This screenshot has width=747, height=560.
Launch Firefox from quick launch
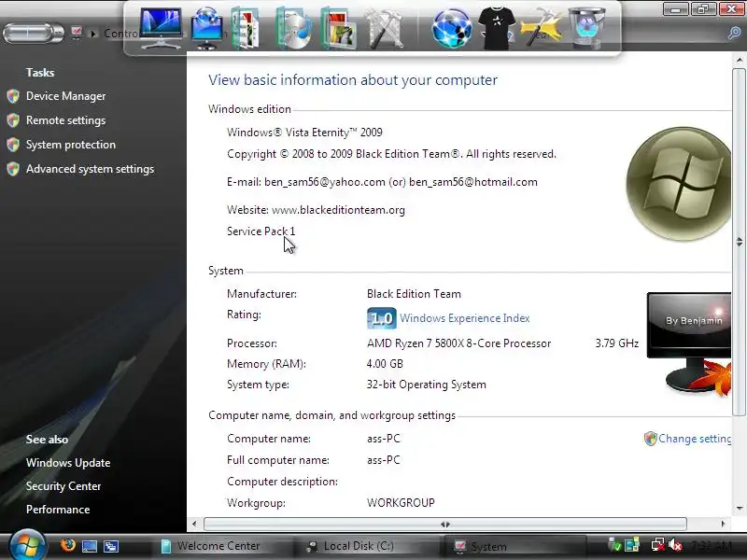(67, 545)
